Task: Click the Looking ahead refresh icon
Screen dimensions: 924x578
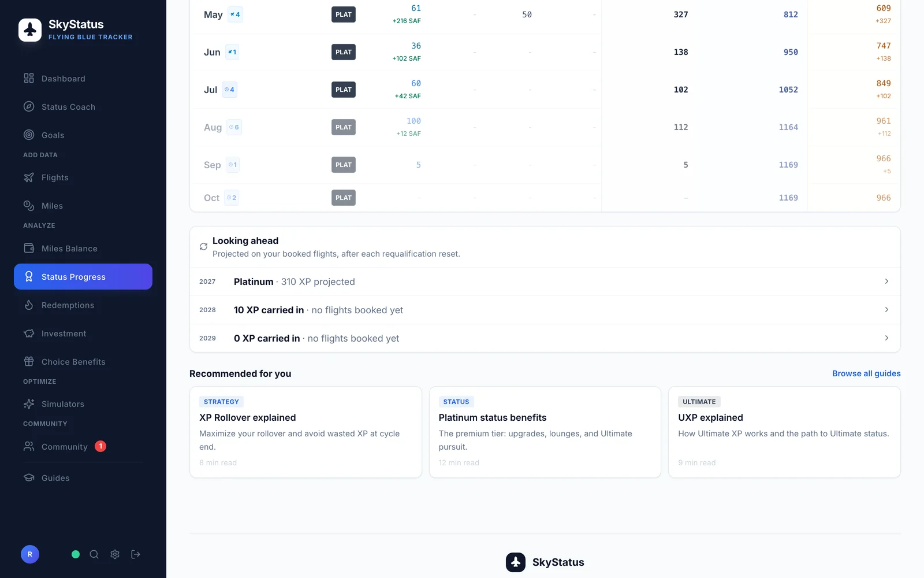Action: coord(203,247)
